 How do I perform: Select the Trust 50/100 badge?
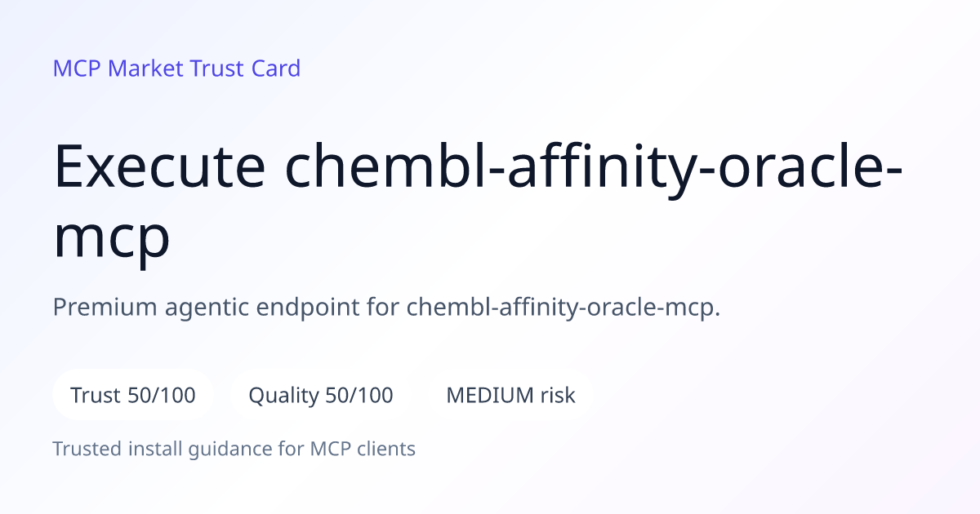133,396
